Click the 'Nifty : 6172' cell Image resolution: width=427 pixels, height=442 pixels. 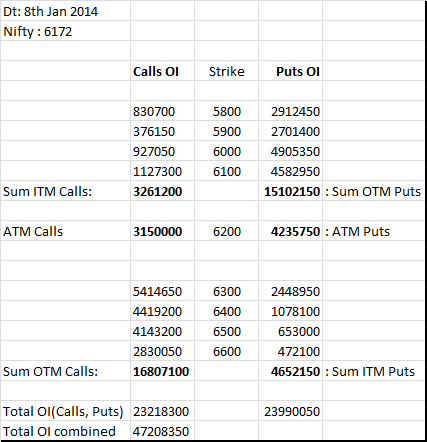coord(65,31)
